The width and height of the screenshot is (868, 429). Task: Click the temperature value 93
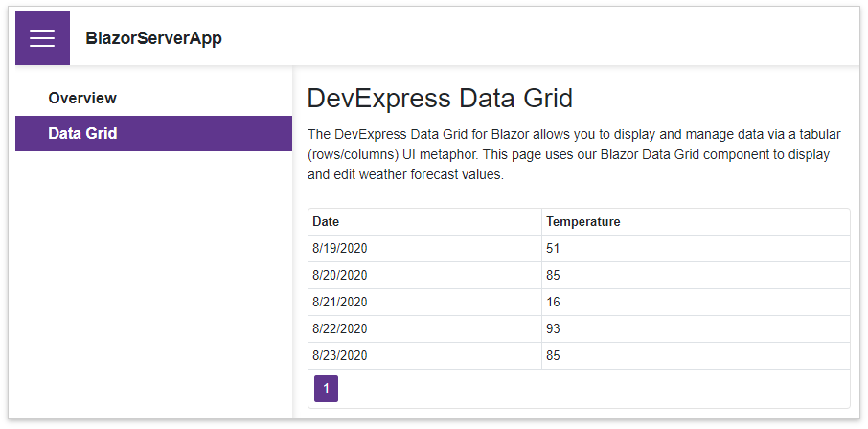point(554,328)
